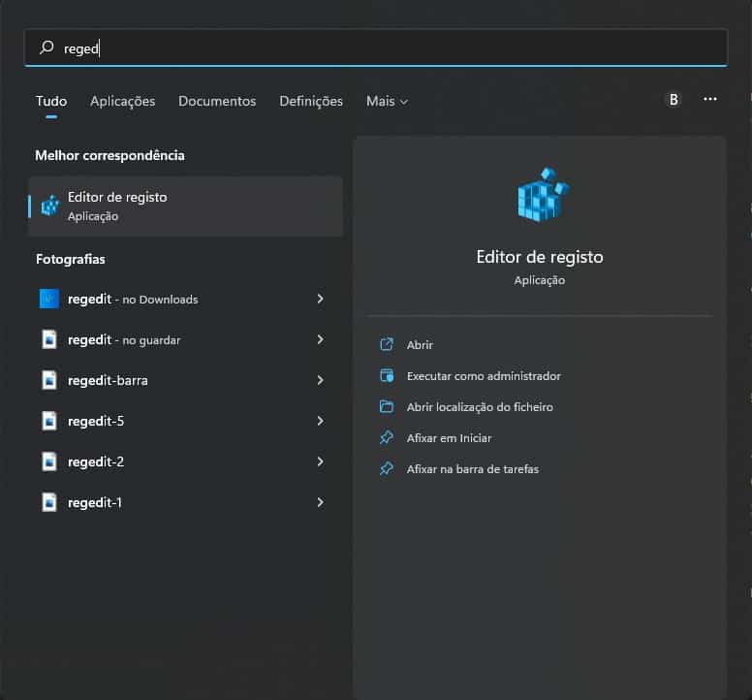752x700 pixels.
Task: Select Editor de registo best match result
Action: click(185, 206)
